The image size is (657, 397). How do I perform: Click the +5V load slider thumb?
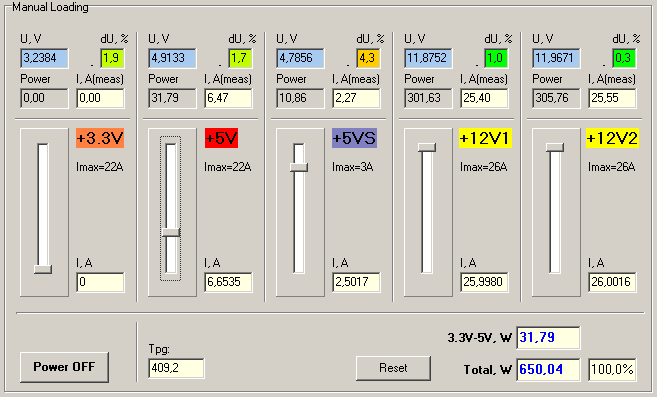(x=171, y=232)
